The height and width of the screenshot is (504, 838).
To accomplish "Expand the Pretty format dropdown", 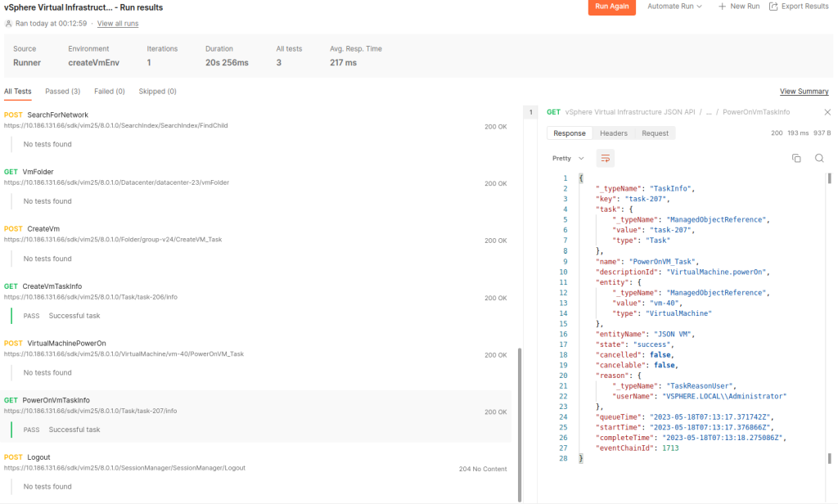I will click(x=568, y=158).
